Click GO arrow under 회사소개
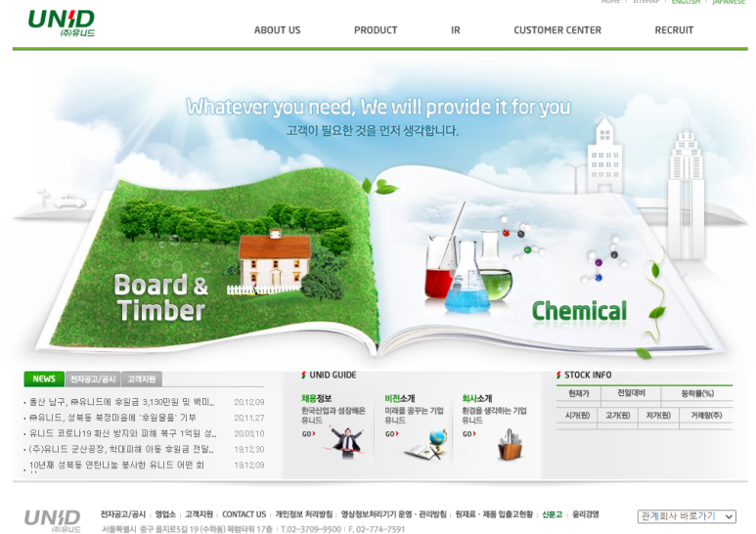This screenshot has height=534, width=756. pyautogui.click(x=469, y=434)
